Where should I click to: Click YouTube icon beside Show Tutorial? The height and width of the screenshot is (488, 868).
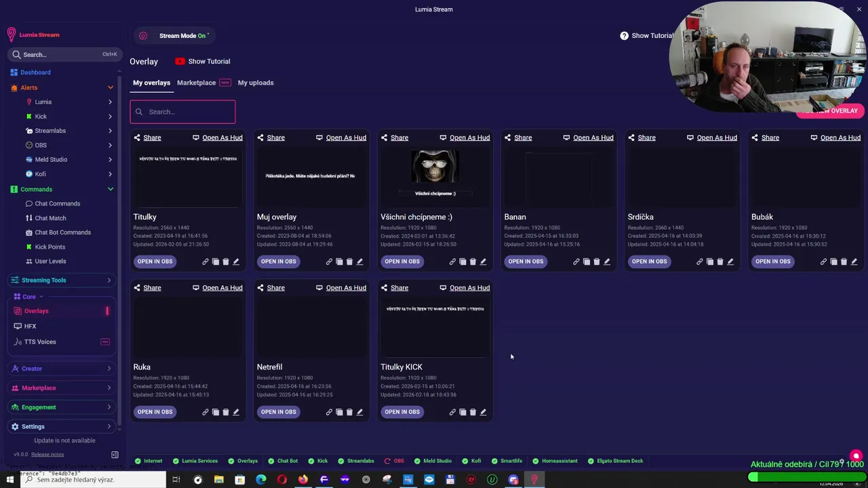180,62
